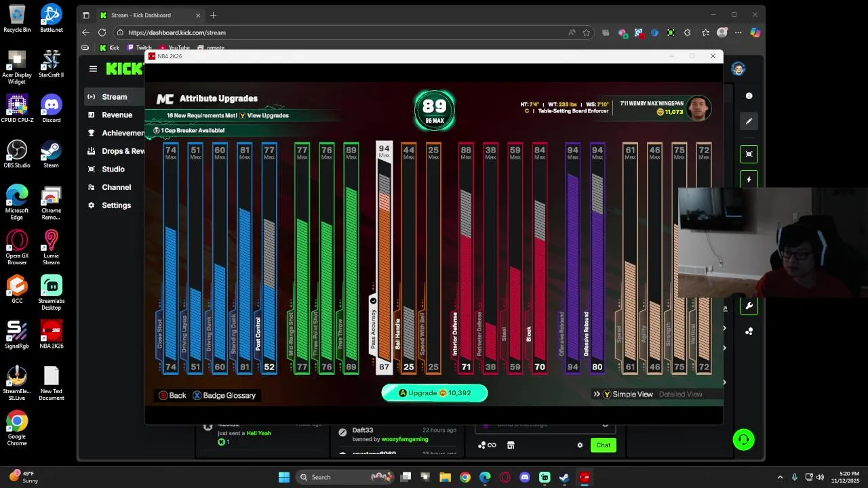Viewport: 868px width, 488px height.
Task: Open Studio in Kick sidebar
Action: 114,169
